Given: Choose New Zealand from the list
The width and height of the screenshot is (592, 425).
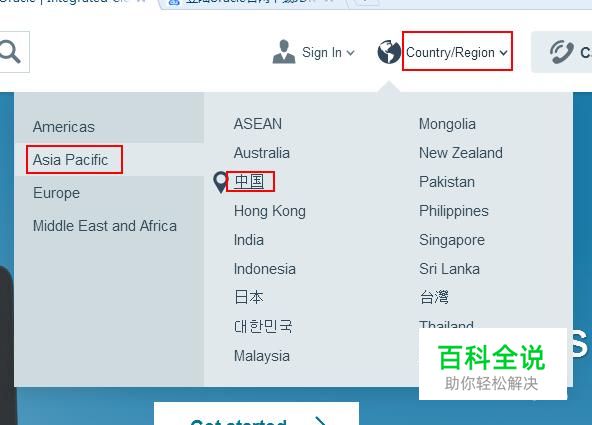Looking at the screenshot, I should point(461,153).
